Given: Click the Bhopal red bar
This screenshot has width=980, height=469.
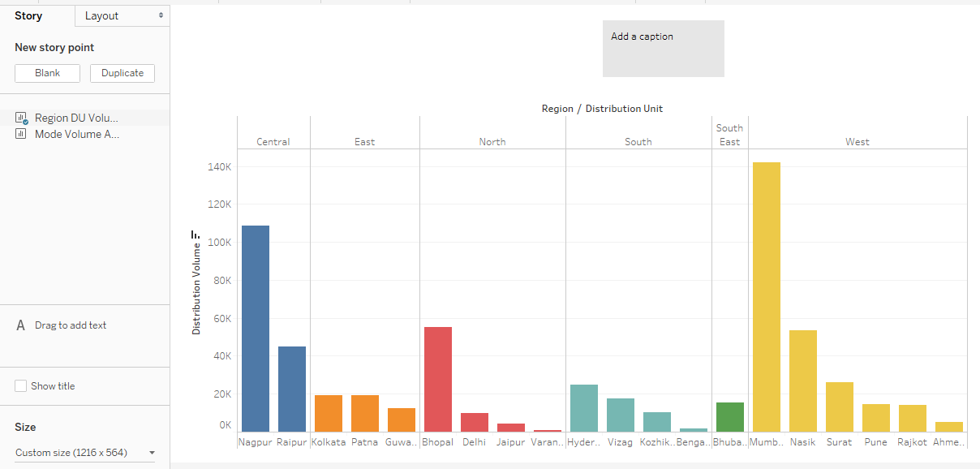Looking at the screenshot, I should (438, 379).
